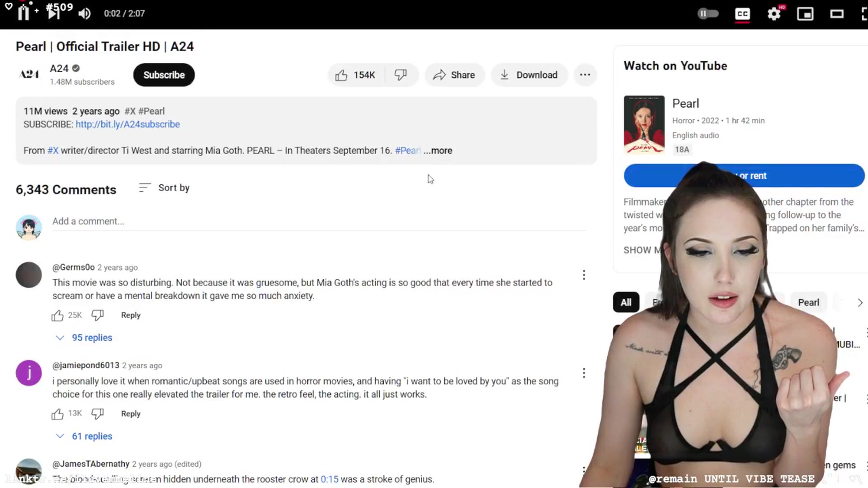Switch to miniplayer mode
This screenshot has height=488, width=868.
click(x=805, y=14)
